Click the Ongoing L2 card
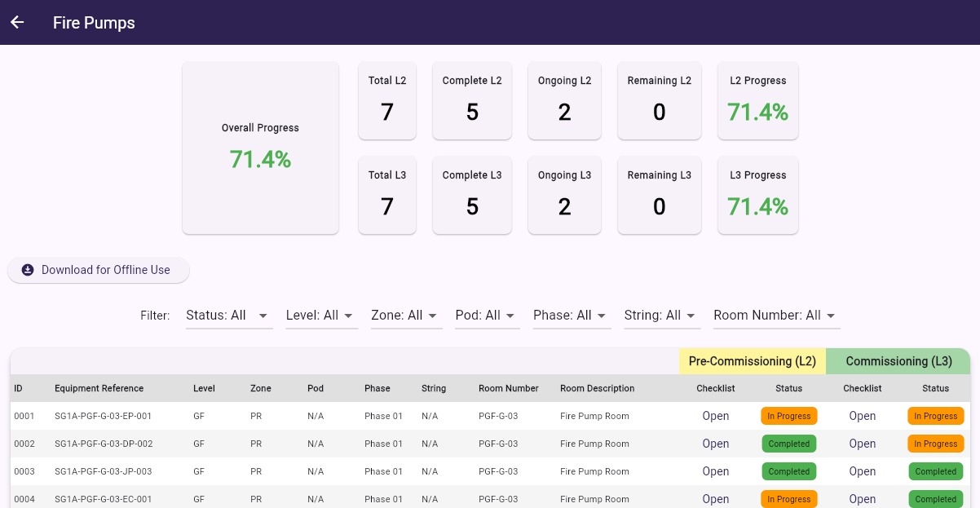The height and width of the screenshot is (508, 980). (x=564, y=100)
